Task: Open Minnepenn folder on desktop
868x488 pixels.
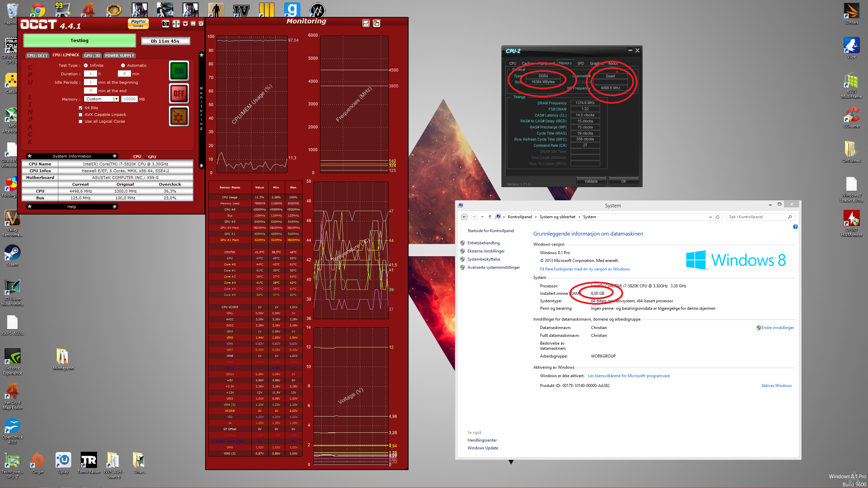Action: tap(63, 359)
